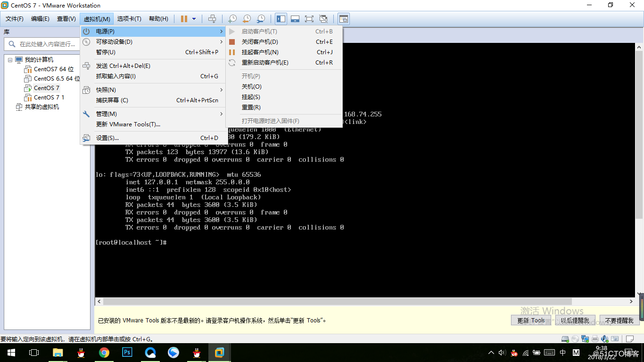Select 挂起(S) in the power submenu
The width and height of the screenshot is (644, 362).
tap(284, 97)
